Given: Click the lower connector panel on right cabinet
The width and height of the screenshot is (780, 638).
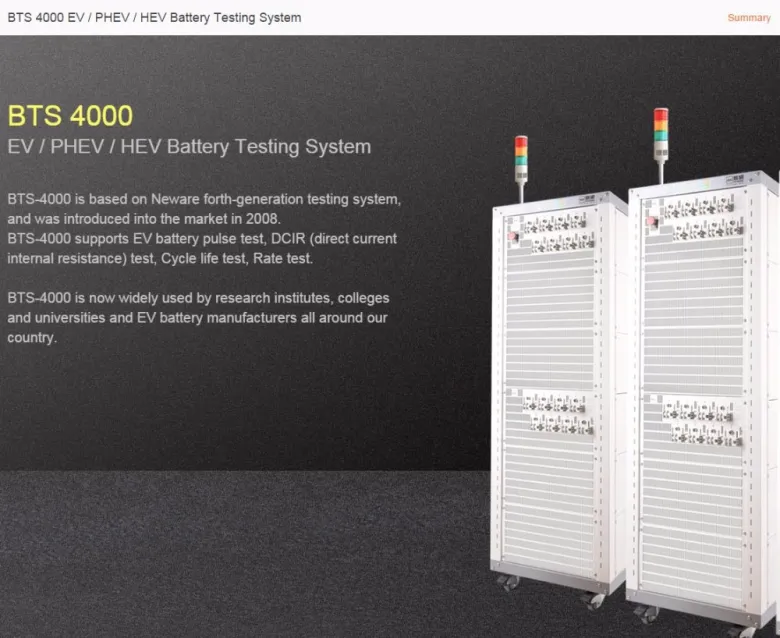Looking at the screenshot, I should tap(703, 419).
